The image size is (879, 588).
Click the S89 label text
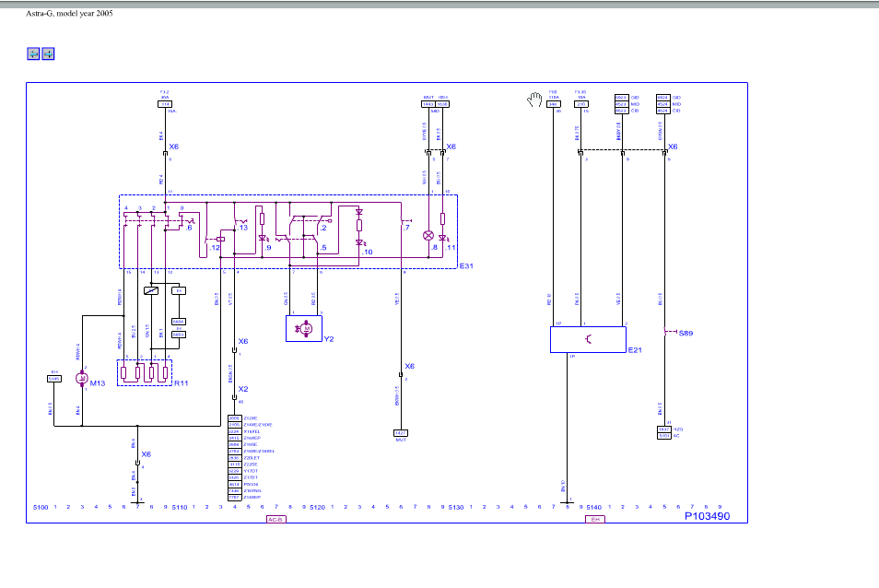pyautogui.click(x=686, y=333)
